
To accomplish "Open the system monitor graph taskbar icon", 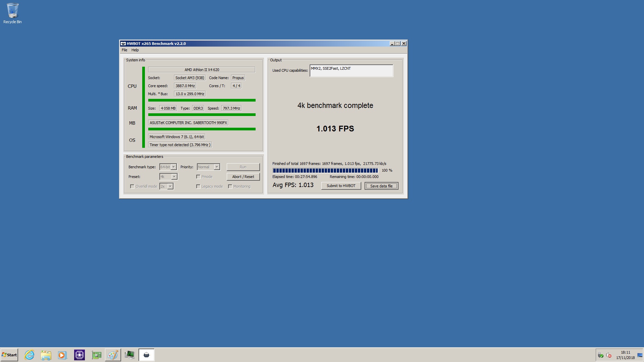I will [x=129, y=355].
